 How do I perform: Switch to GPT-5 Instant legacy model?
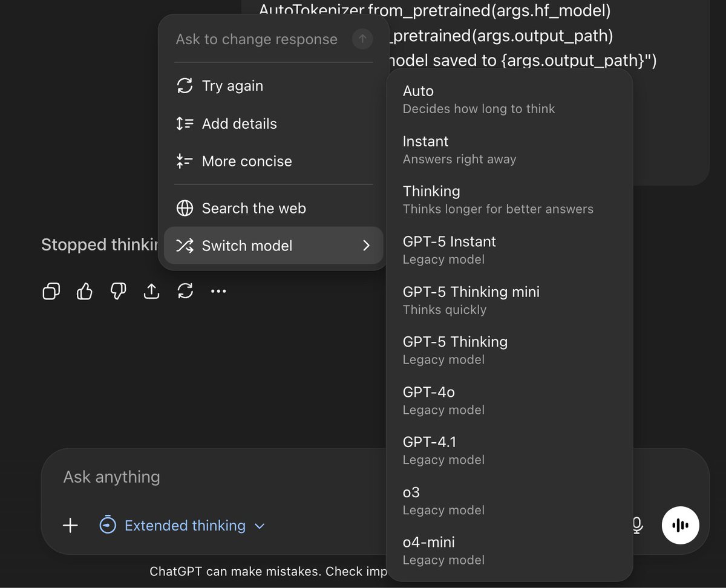pyautogui.click(x=509, y=250)
